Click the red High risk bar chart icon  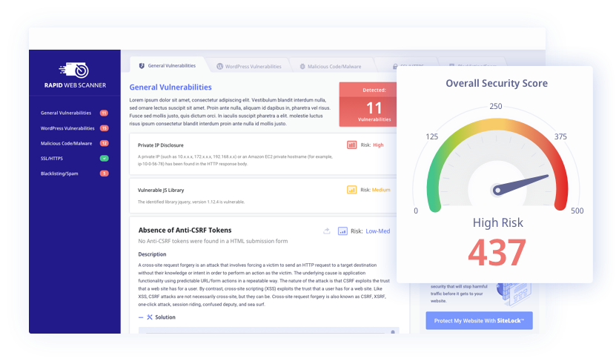[352, 145]
